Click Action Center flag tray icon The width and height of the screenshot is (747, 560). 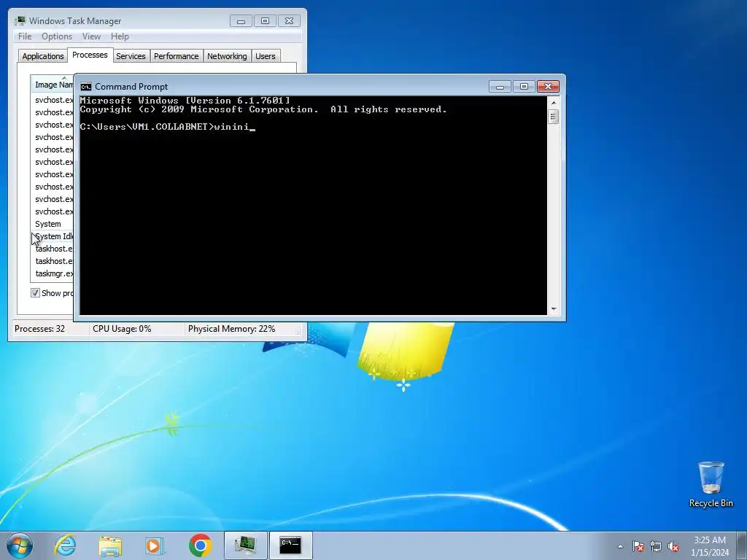(x=638, y=546)
